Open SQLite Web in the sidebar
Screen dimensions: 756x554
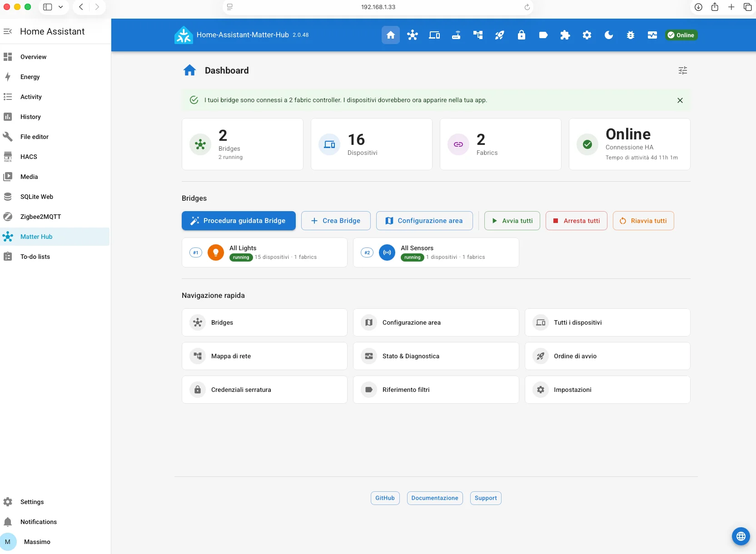pyautogui.click(x=55, y=197)
